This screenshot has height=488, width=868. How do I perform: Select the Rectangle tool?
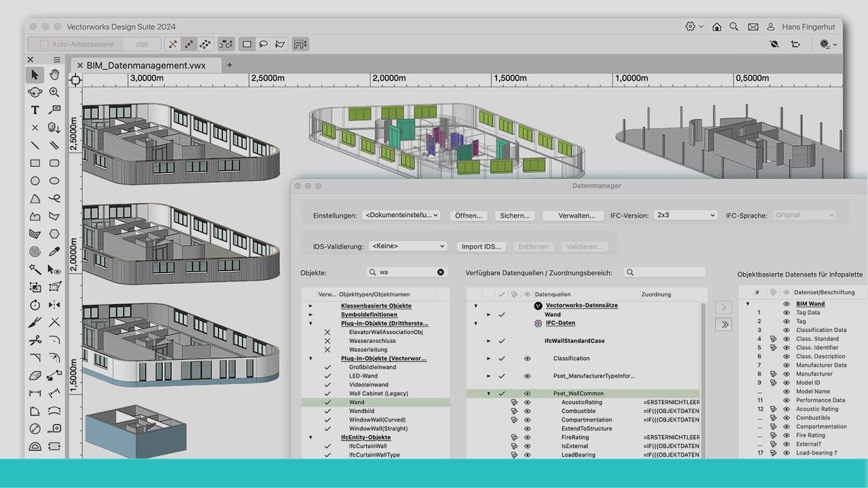[x=35, y=163]
